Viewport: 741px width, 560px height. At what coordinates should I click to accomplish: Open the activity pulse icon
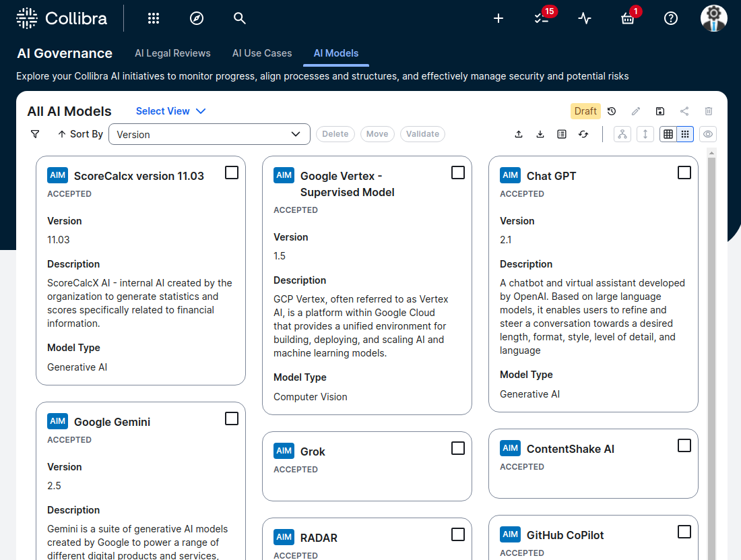[585, 18]
